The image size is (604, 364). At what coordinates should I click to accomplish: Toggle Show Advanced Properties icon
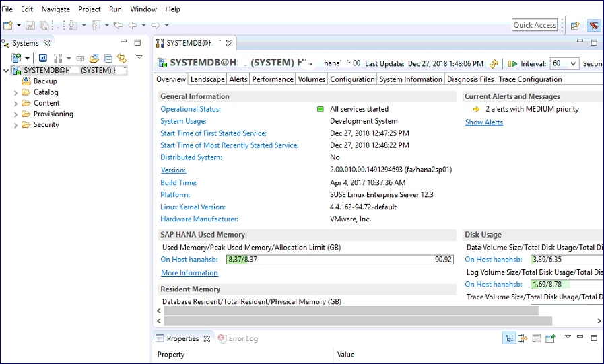(523, 338)
